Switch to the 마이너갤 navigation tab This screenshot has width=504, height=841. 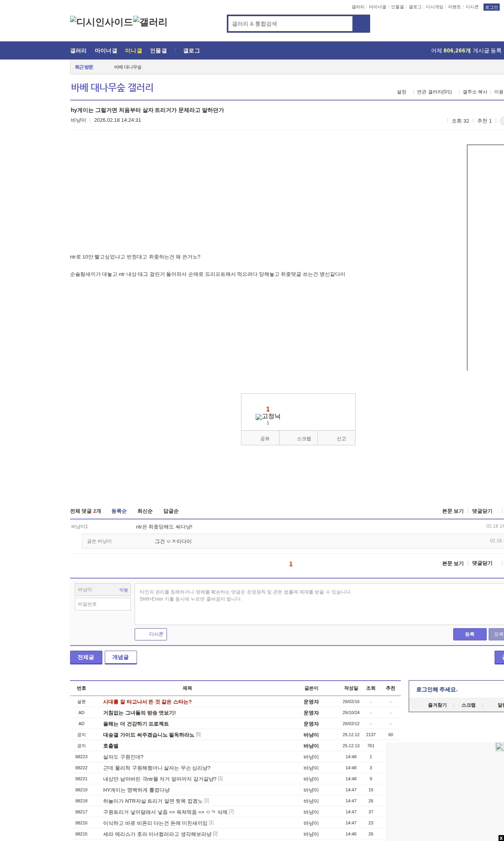tap(106, 50)
